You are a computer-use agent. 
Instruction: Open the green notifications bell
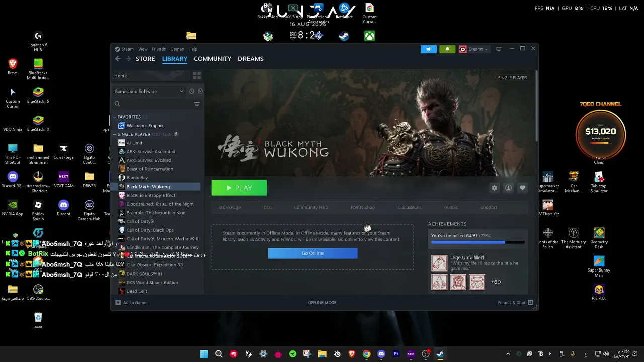(447, 49)
